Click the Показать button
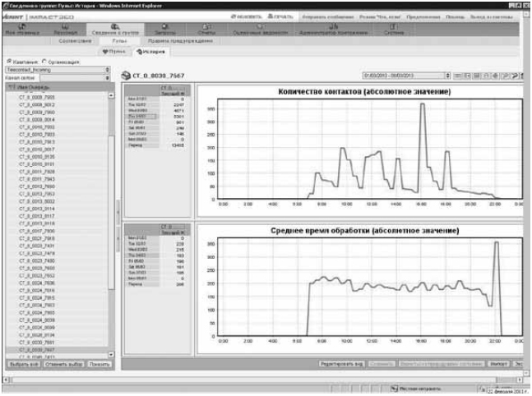 pyautogui.click(x=99, y=364)
